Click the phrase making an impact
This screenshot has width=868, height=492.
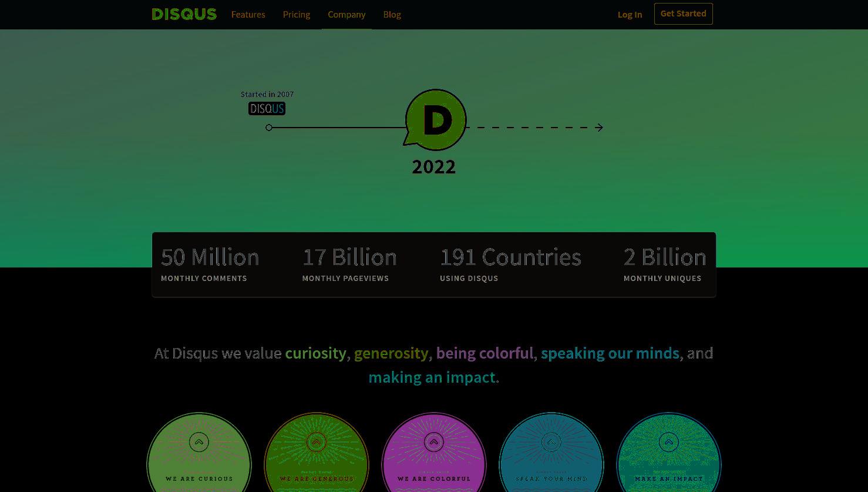[432, 377]
